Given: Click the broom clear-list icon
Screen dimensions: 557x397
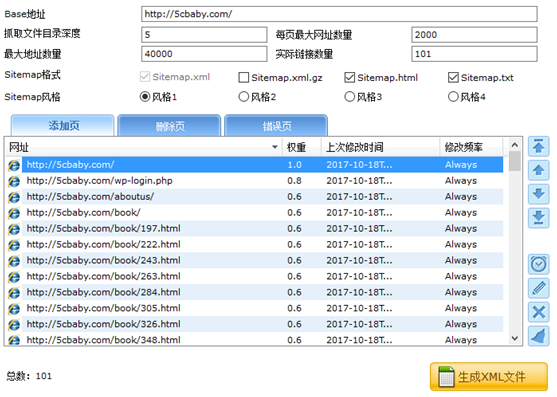Looking at the screenshot, I should [x=539, y=336].
